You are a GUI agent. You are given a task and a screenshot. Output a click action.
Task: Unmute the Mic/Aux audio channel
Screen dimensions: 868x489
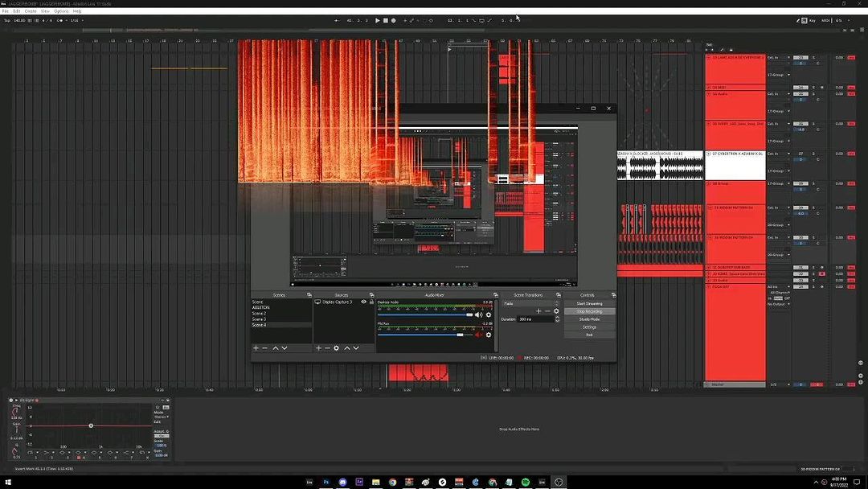tap(479, 335)
